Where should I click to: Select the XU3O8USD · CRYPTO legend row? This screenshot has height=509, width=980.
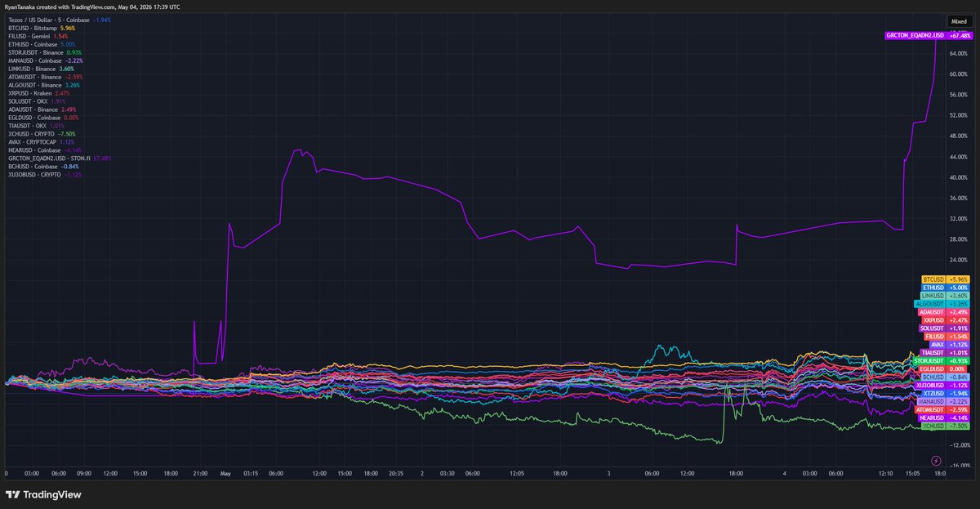tap(45, 175)
